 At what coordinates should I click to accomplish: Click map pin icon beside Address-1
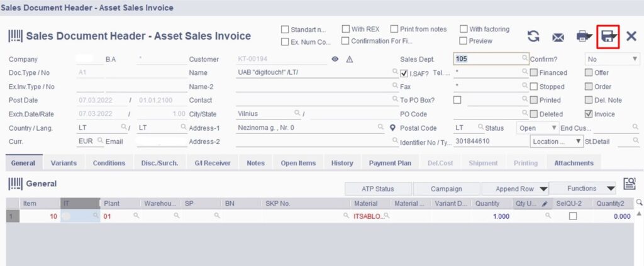(392, 128)
